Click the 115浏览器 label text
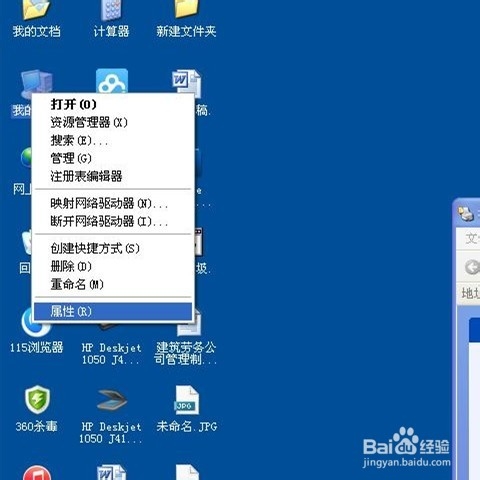This screenshot has width=480, height=480. tap(36, 348)
